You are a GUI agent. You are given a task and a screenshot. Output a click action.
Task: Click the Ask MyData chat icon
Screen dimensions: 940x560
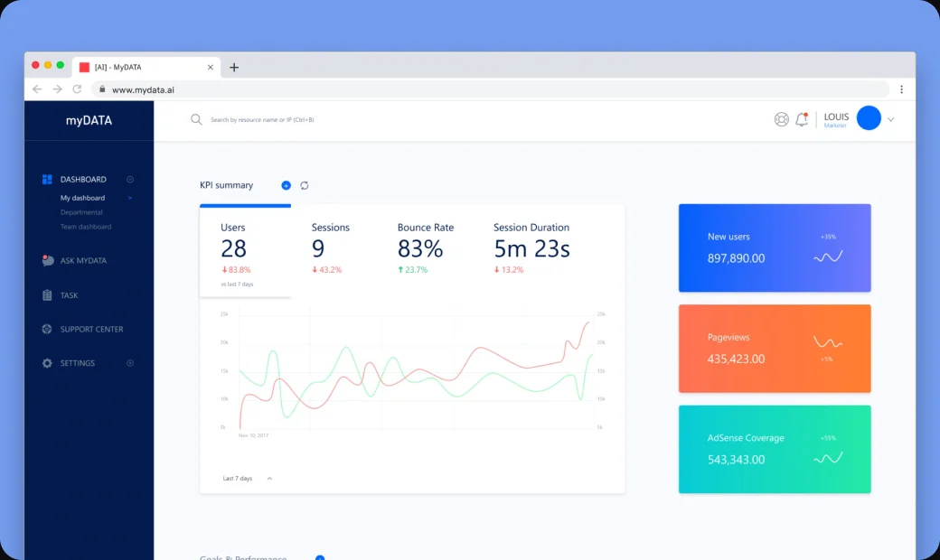47,260
